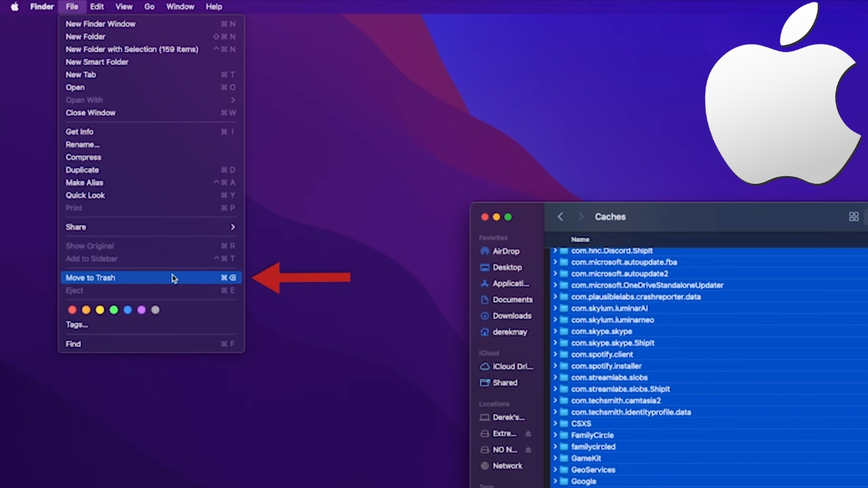
Task: Open the Help menu
Action: pyautogui.click(x=214, y=7)
